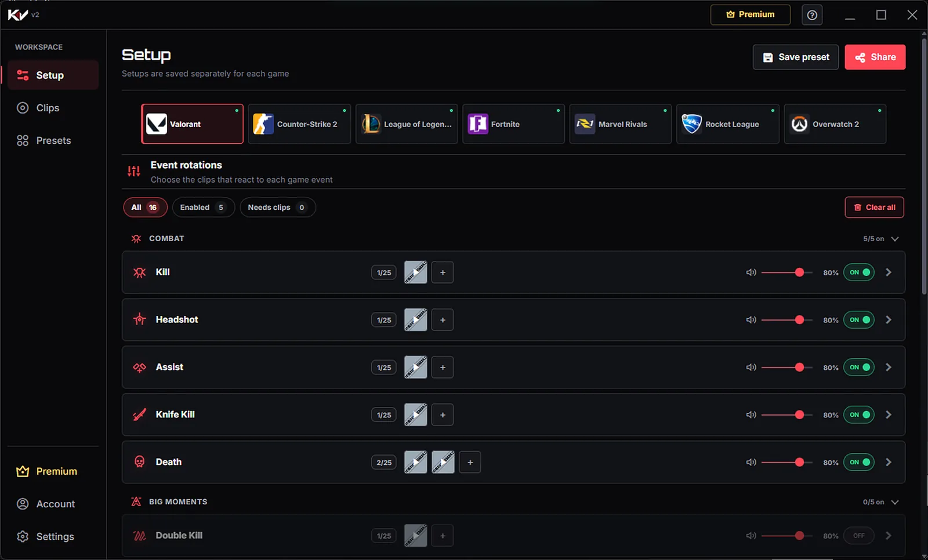Disable the Assist event toggle

(x=859, y=368)
